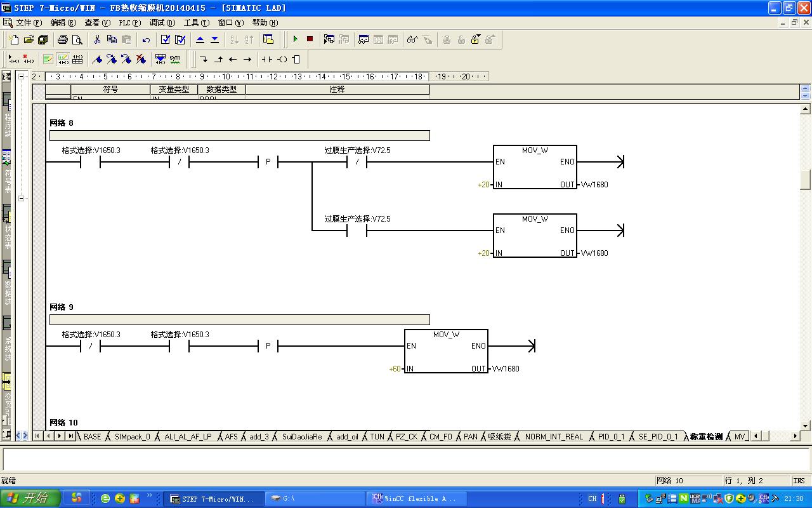
Task: Open the 帮助(H) menu
Action: (265, 23)
